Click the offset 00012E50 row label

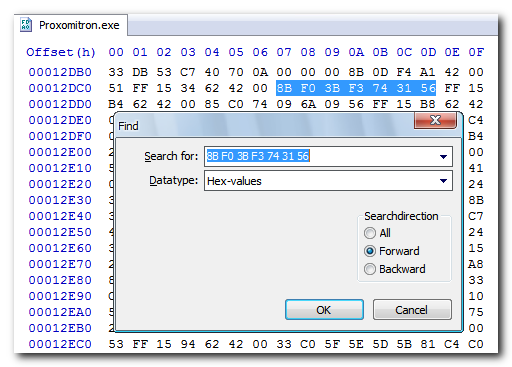click(60, 232)
